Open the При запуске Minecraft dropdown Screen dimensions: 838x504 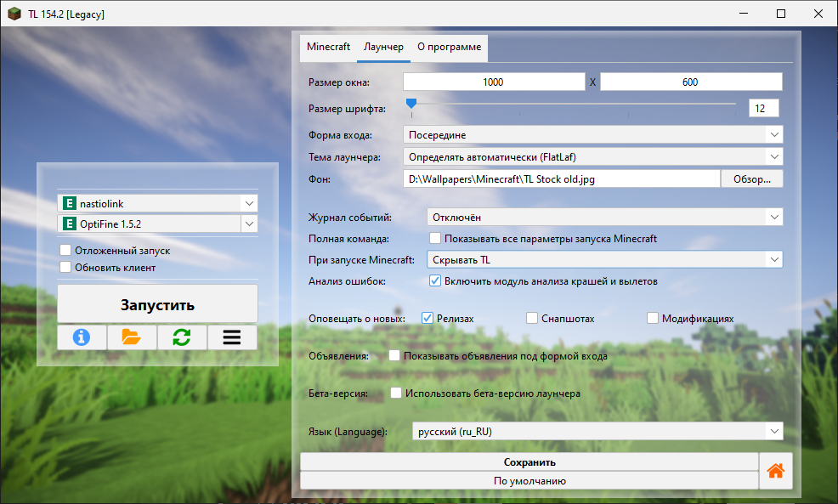coord(604,260)
